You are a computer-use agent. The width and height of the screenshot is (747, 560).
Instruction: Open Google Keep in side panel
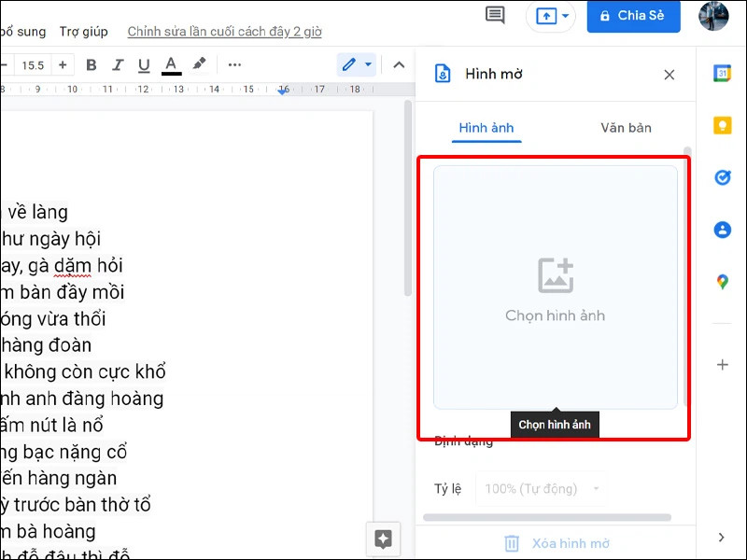coord(722,126)
